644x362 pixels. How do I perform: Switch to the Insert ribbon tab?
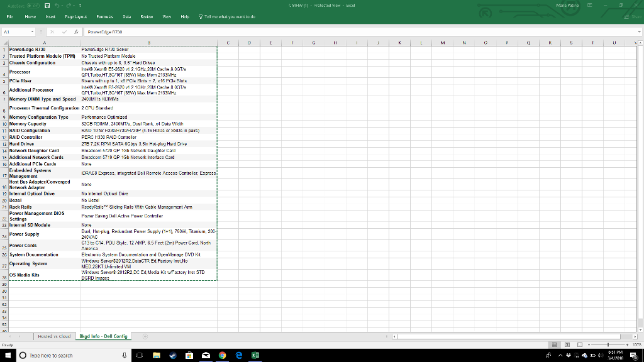[50, 17]
